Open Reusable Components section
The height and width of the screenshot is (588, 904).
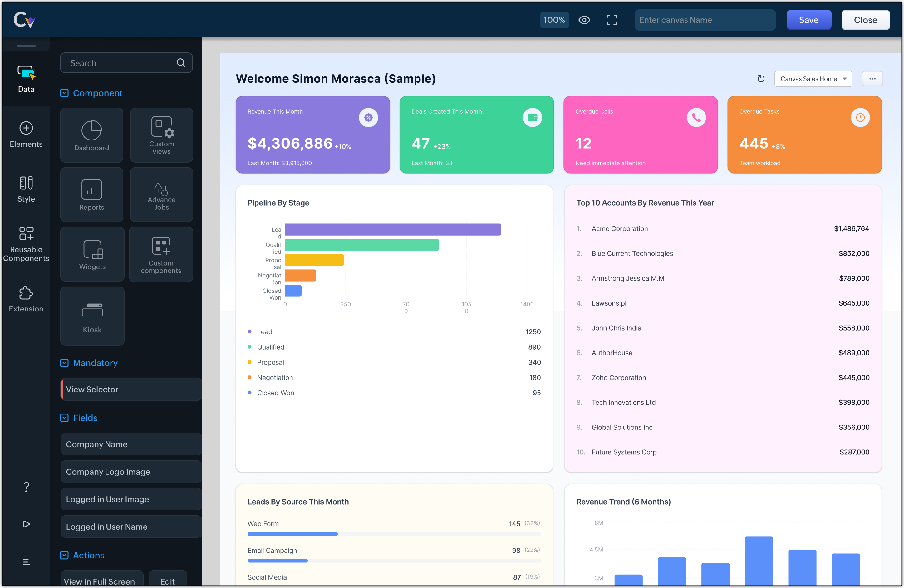pyautogui.click(x=26, y=243)
